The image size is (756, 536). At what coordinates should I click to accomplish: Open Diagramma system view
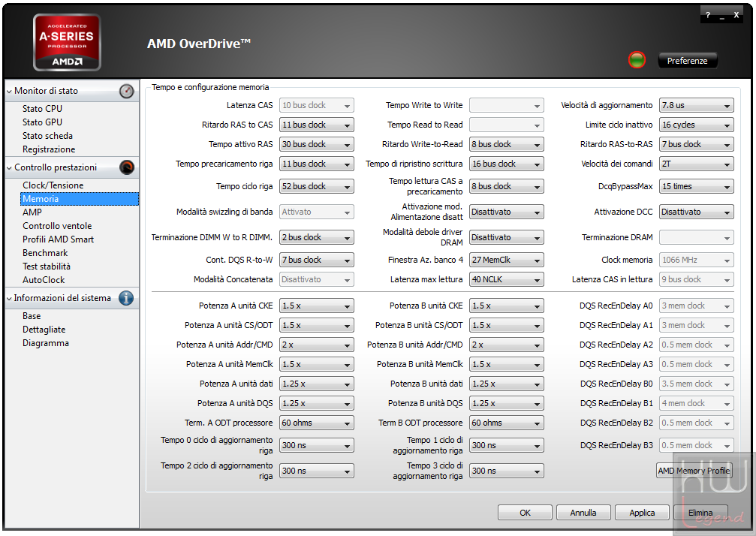pos(45,343)
